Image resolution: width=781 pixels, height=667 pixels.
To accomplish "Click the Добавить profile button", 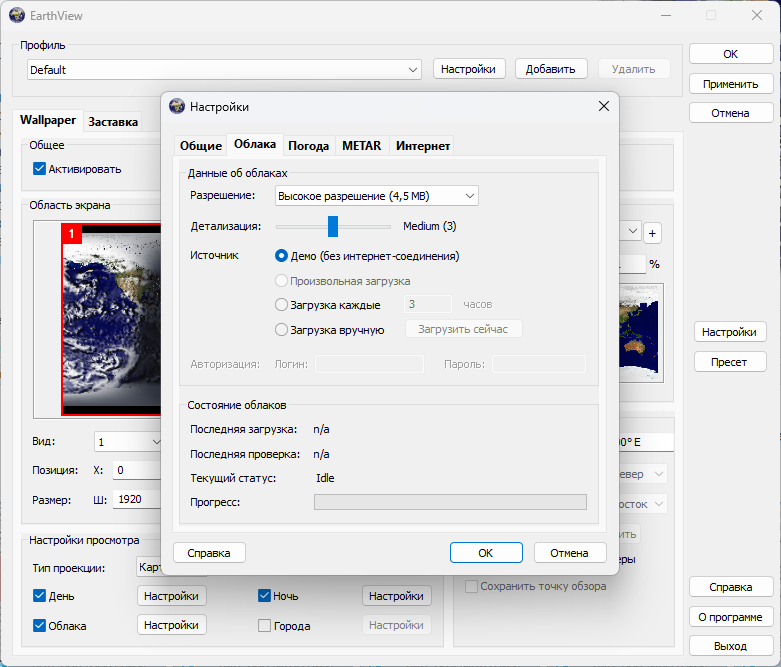I will pyautogui.click(x=550, y=69).
